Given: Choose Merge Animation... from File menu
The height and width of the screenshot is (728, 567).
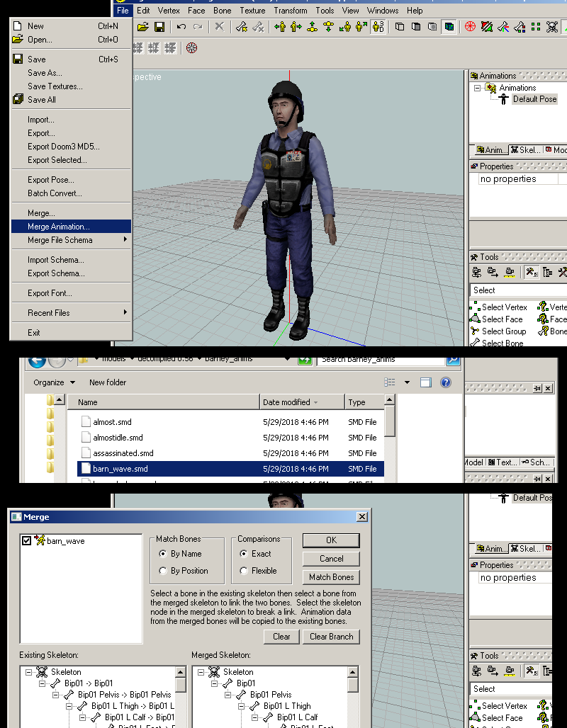Looking at the screenshot, I should click(x=71, y=227).
